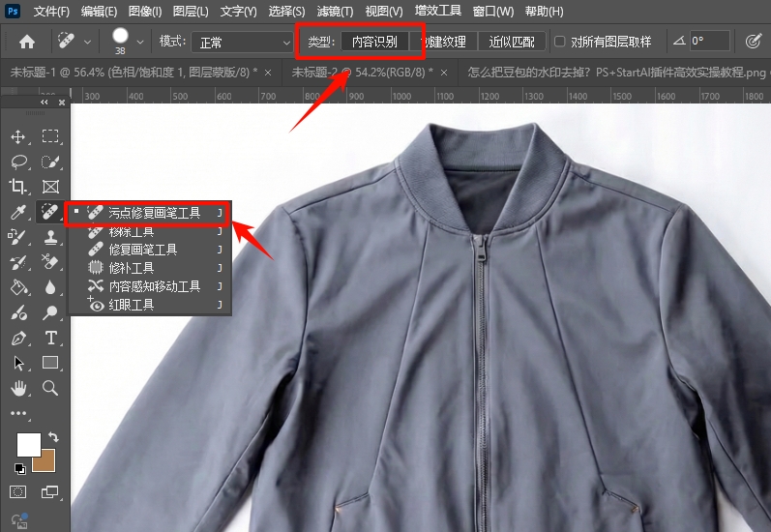
Task: Select the Spot Healing tool in toolbar
Action: coord(49,212)
